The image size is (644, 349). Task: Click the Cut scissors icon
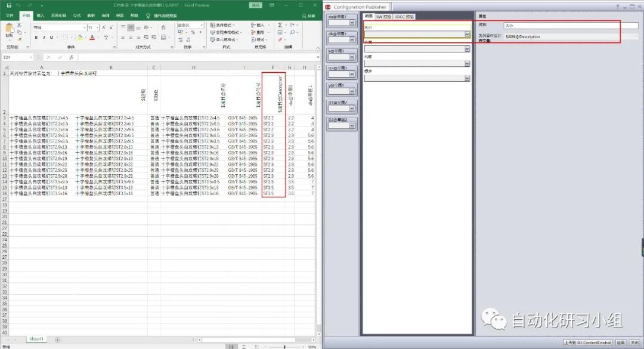click(x=19, y=26)
